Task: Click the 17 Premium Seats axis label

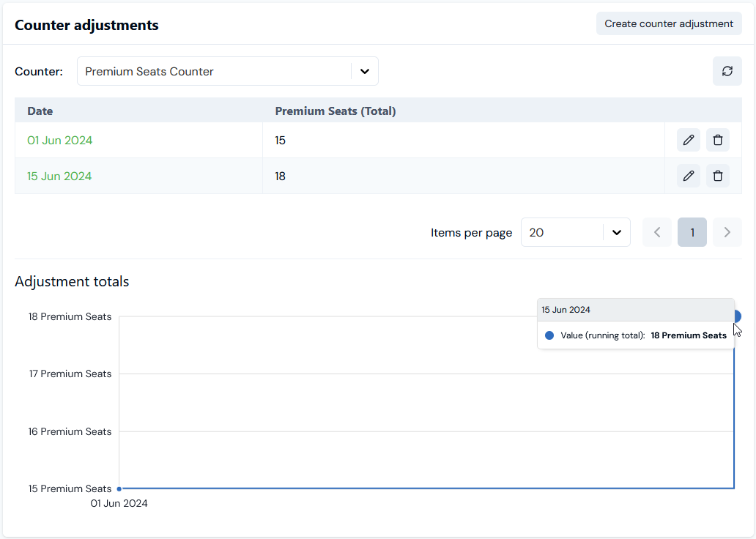Action: 70,373
